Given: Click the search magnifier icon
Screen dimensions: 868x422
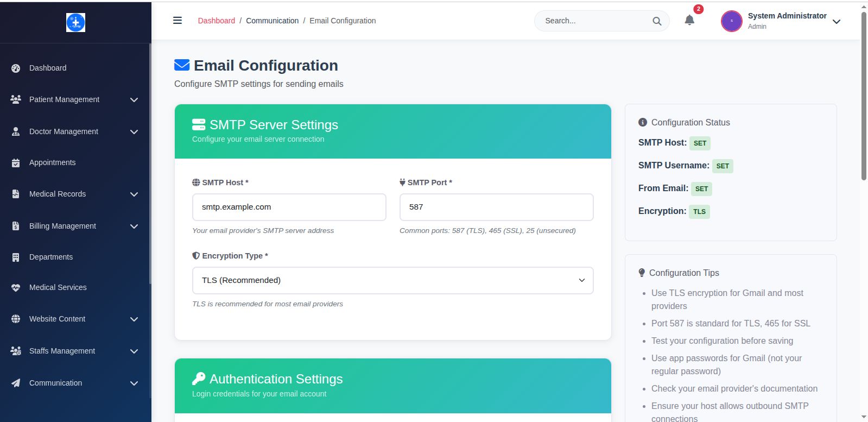Looking at the screenshot, I should click(x=657, y=21).
